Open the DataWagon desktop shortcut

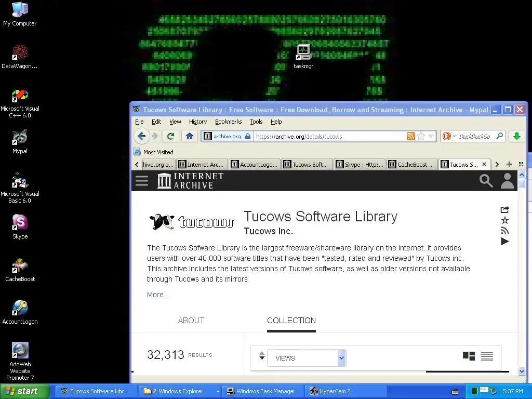click(20, 57)
